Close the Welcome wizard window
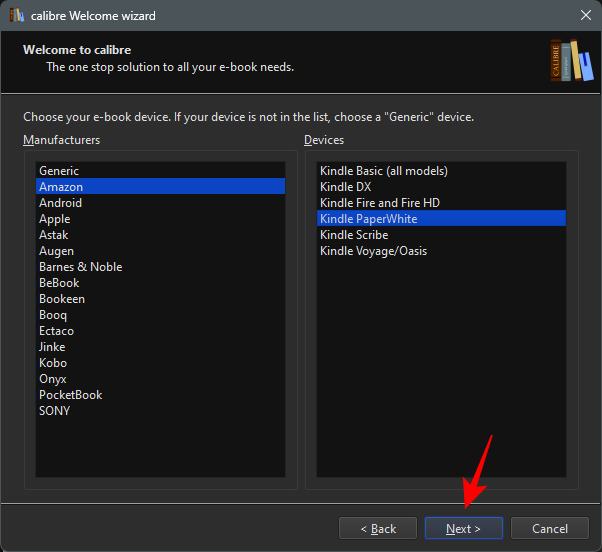The height and width of the screenshot is (552, 602). (585, 16)
